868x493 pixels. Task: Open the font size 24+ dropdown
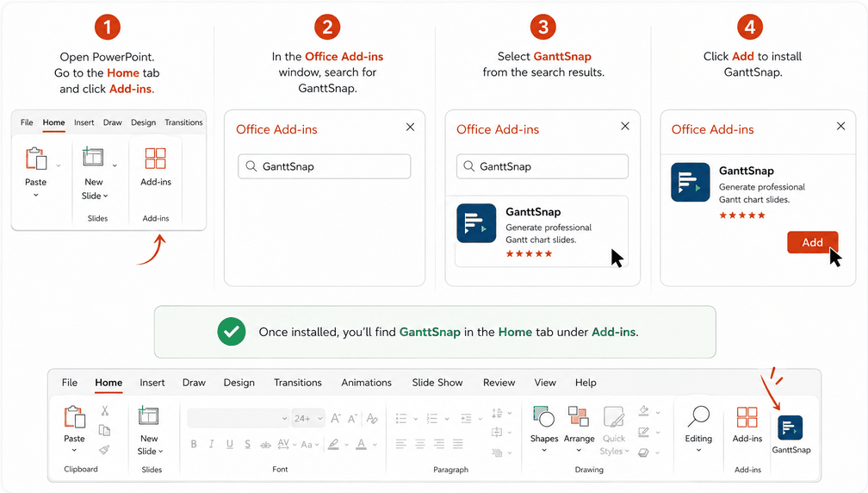point(308,418)
